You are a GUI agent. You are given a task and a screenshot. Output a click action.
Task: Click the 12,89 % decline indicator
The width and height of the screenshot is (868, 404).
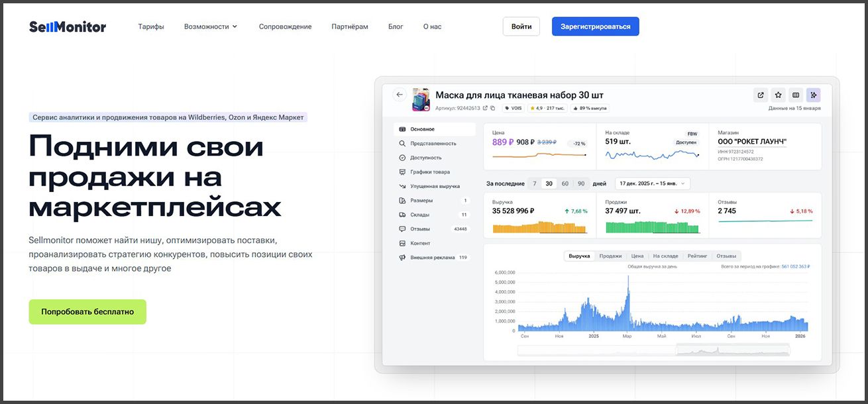click(687, 211)
